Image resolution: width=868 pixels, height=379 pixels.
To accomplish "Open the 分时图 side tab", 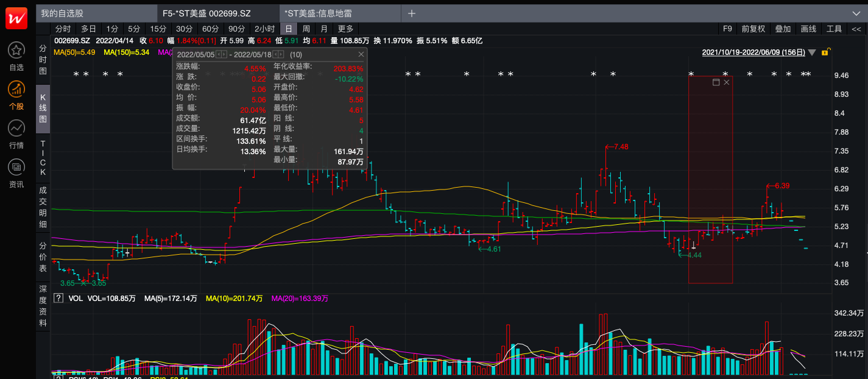I will pyautogui.click(x=43, y=59).
